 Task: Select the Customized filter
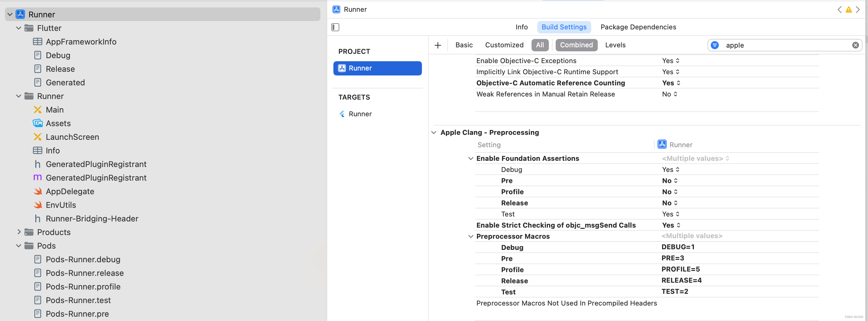click(x=504, y=45)
